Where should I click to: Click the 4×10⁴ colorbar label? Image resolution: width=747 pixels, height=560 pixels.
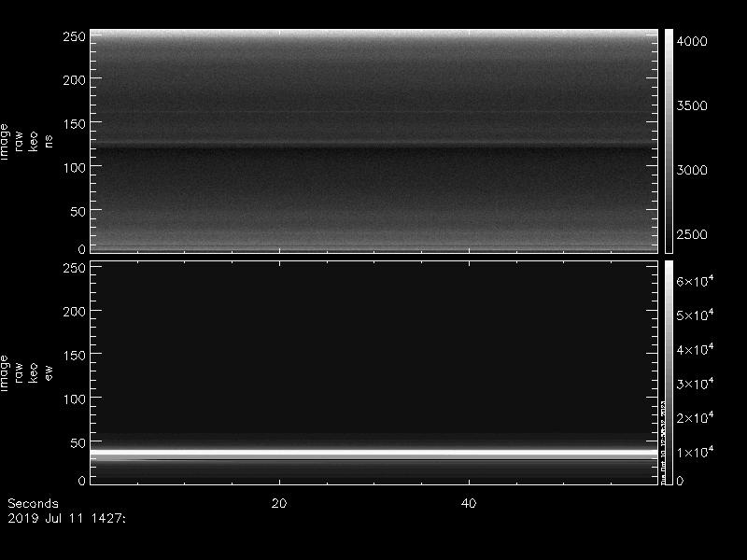coord(695,349)
